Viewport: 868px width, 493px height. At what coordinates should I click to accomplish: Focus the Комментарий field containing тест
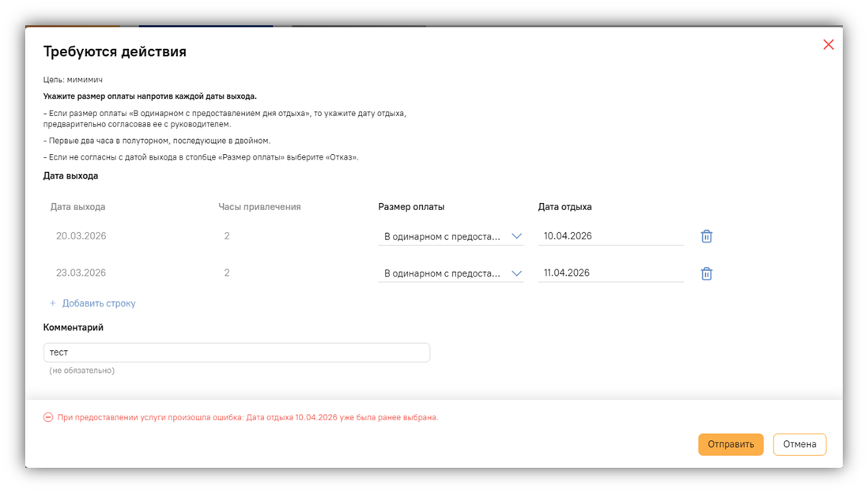pyautogui.click(x=236, y=352)
